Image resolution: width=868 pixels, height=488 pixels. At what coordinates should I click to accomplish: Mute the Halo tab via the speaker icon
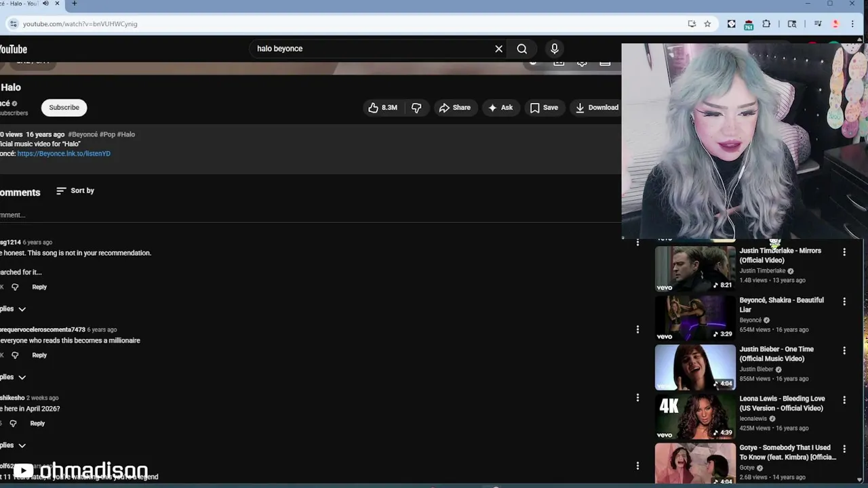coord(45,3)
